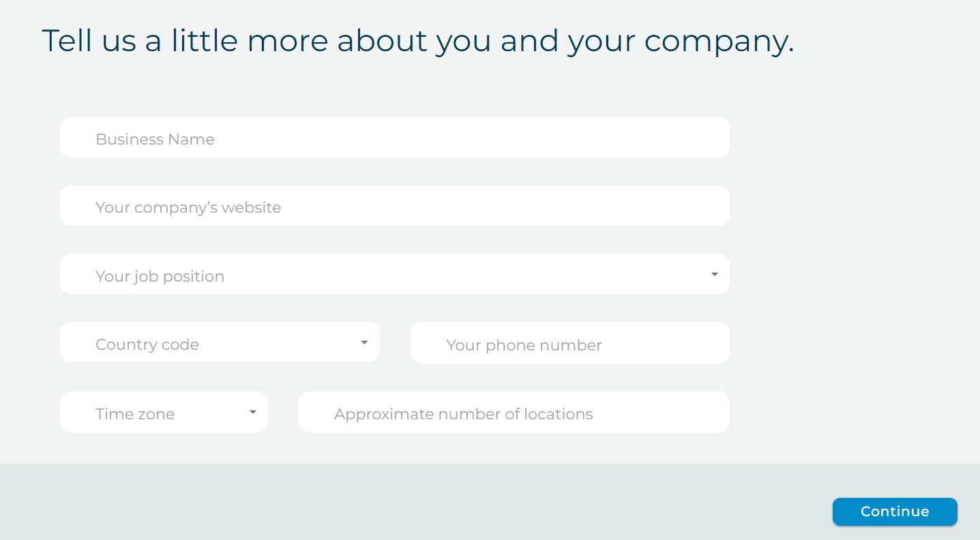Image resolution: width=980 pixels, height=540 pixels.
Task: Click the Your phone number placeholder text
Action: click(x=524, y=345)
